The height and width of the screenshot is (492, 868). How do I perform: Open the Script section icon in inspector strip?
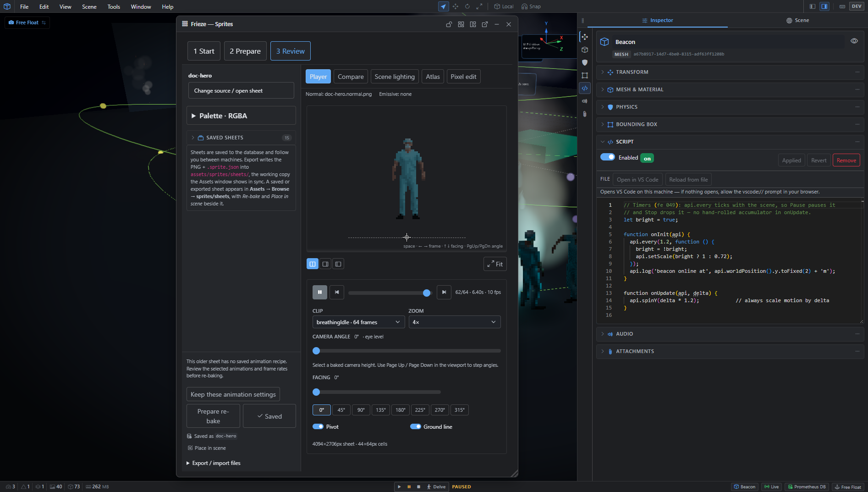tap(585, 88)
